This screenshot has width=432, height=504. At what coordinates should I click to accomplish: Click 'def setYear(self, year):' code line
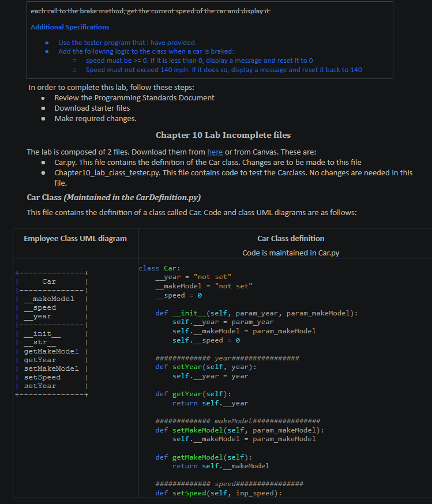coord(206,367)
